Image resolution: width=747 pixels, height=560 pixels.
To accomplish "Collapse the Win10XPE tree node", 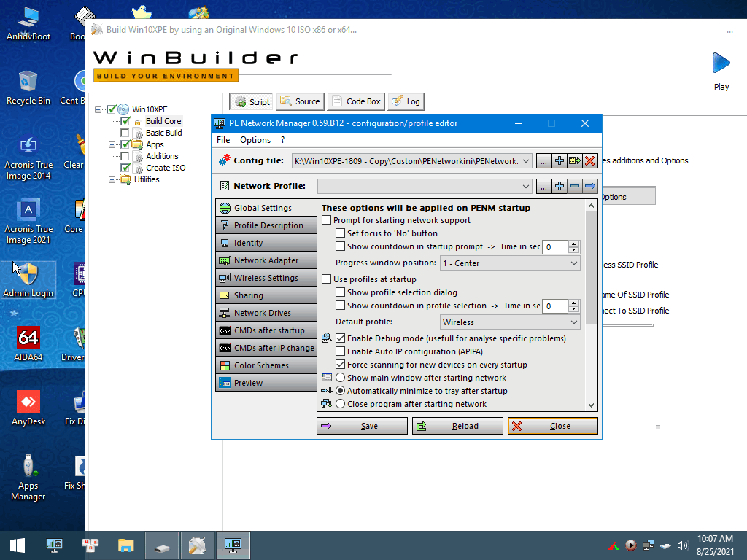I will (x=98, y=109).
